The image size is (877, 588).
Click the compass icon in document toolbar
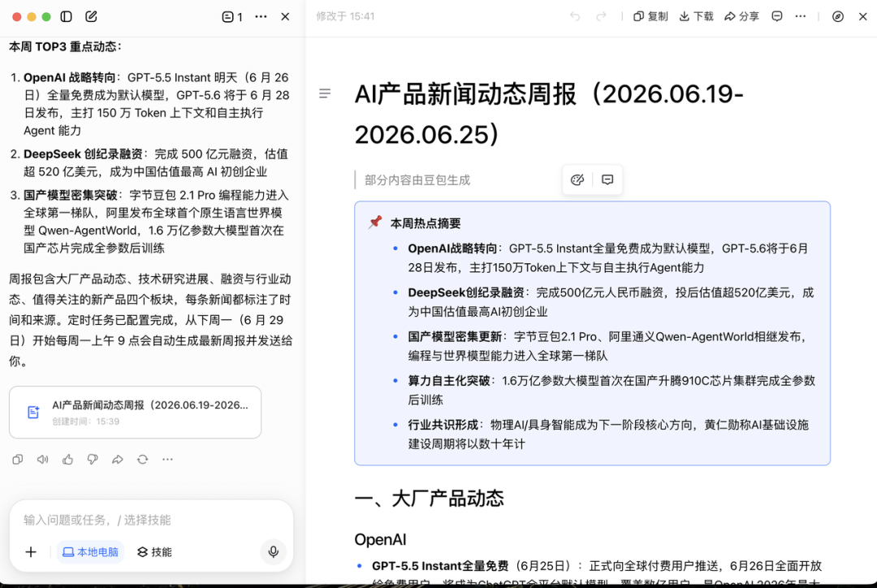pyautogui.click(x=838, y=16)
